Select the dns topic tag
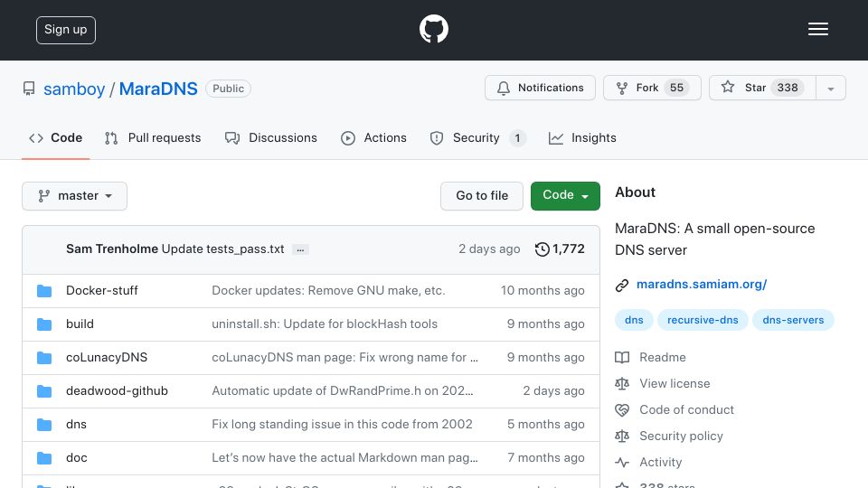This screenshot has height=488, width=868. (634, 320)
